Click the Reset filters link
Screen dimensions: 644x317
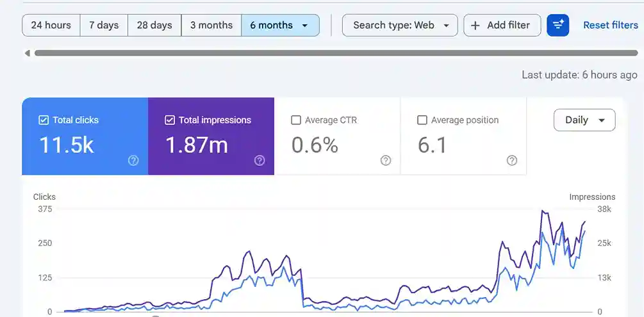(610, 25)
